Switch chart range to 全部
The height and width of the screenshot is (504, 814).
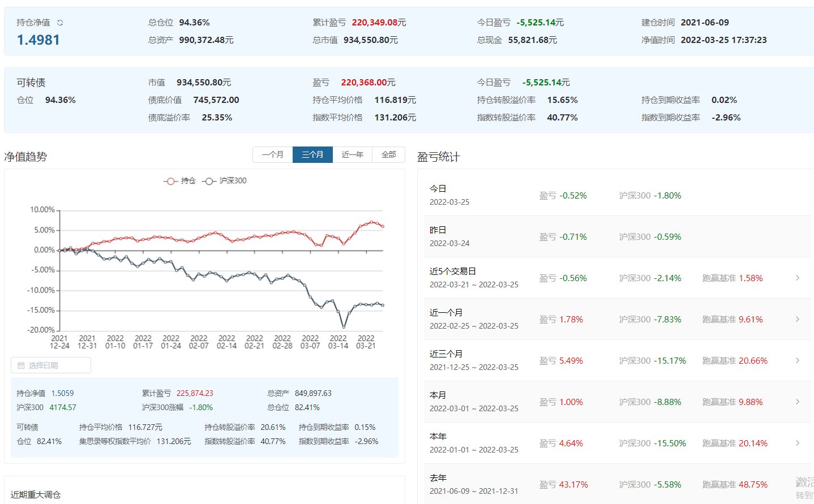click(x=388, y=154)
